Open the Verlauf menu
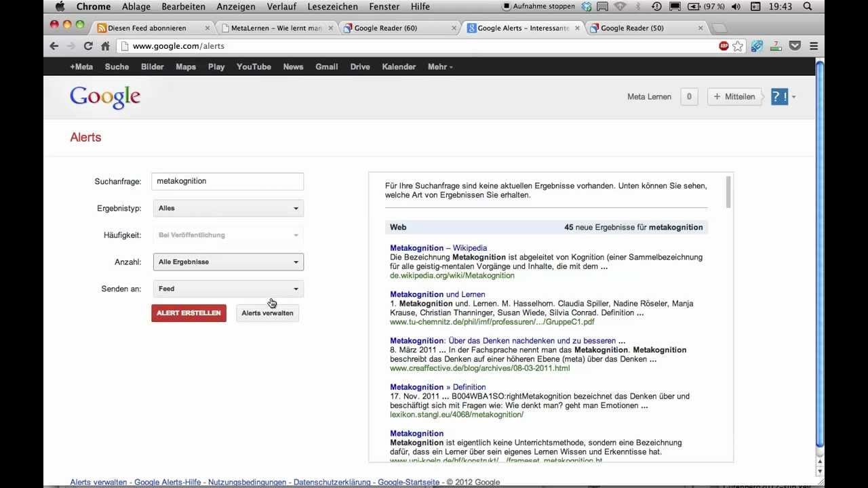 click(281, 6)
